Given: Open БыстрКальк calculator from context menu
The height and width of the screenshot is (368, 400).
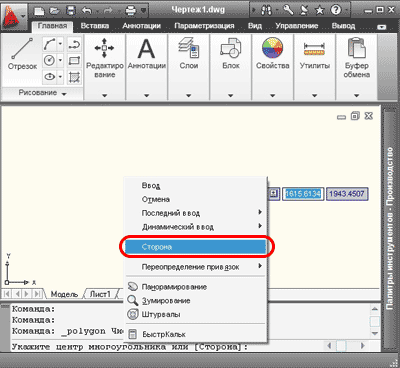Looking at the screenshot, I should (x=196, y=334).
